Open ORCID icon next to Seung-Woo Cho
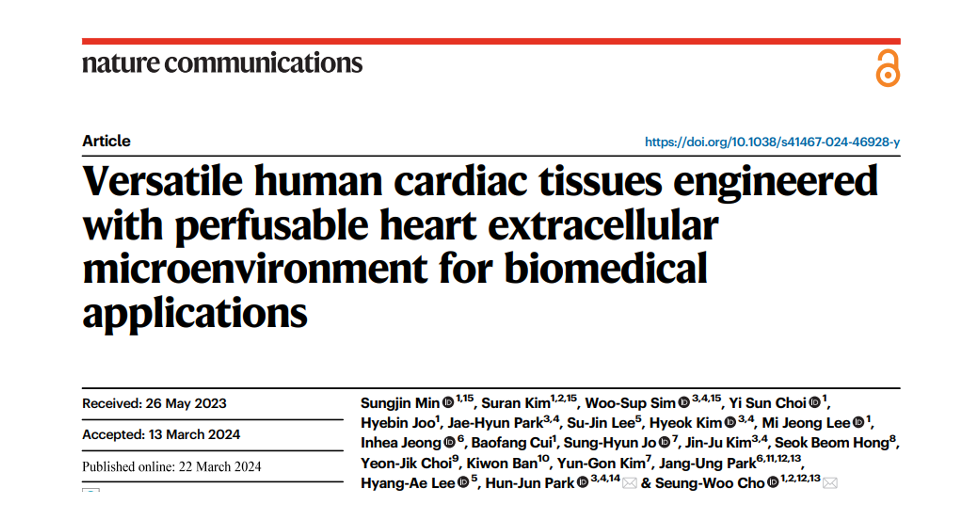 tap(773, 482)
